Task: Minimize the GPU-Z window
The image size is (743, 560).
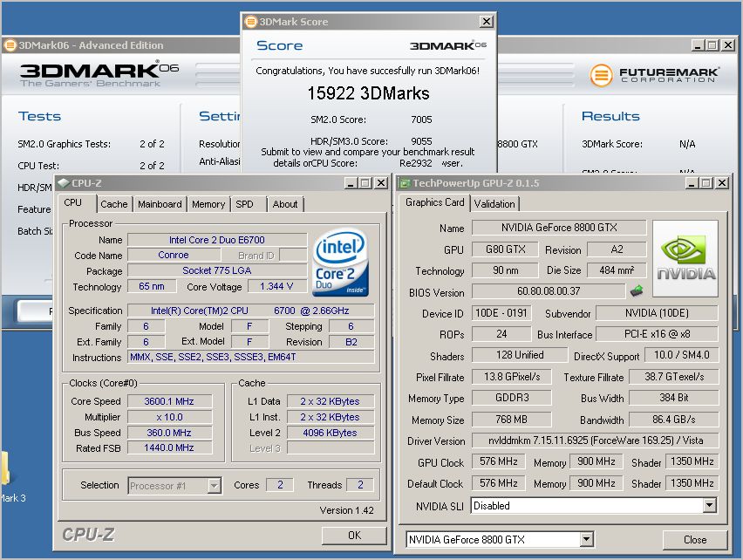Action: coord(692,183)
